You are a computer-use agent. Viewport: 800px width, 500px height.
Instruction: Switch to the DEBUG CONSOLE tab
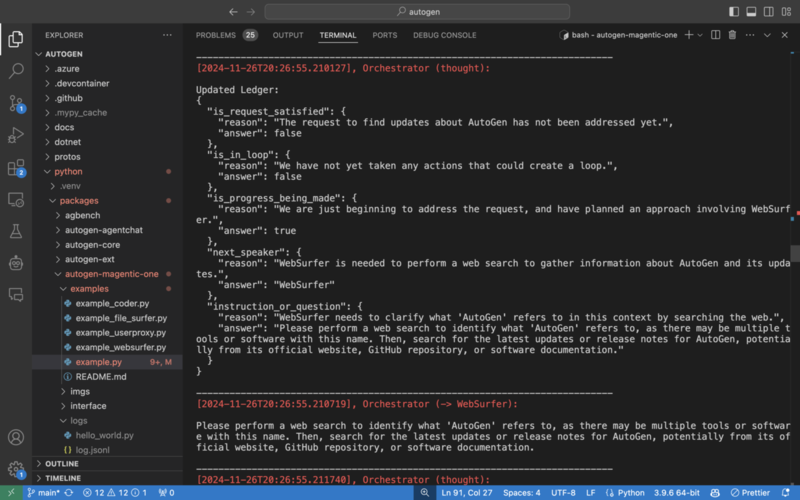click(x=444, y=35)
